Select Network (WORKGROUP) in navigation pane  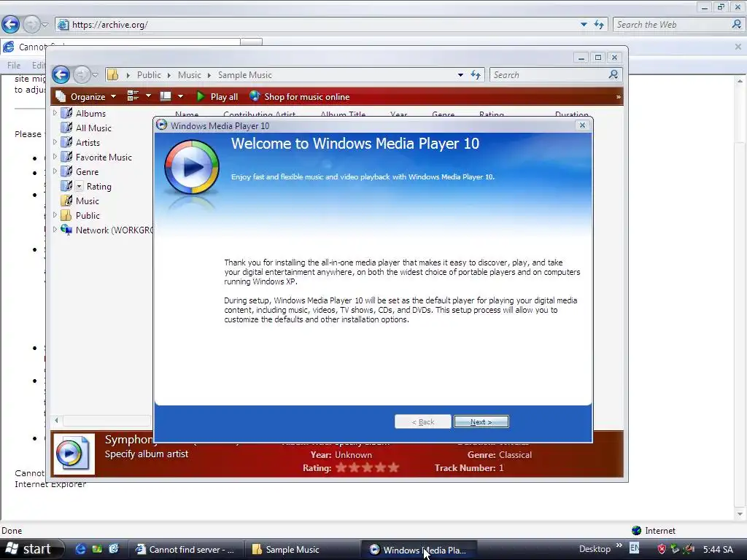[114, 230]
